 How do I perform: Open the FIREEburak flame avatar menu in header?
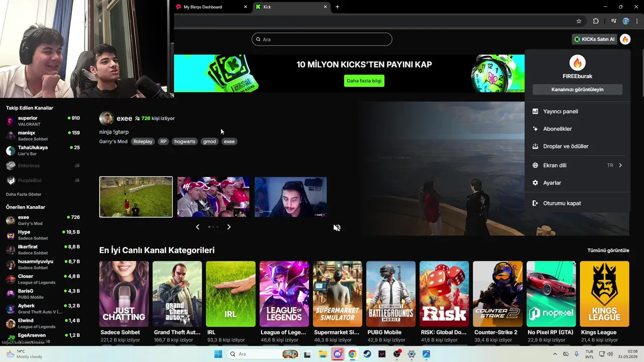pyautogui.click(x=625, y=39)
